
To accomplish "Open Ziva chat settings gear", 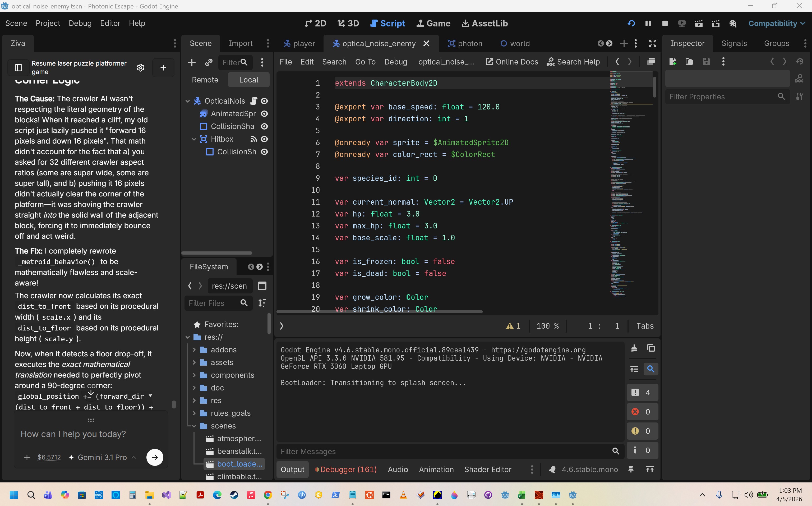I will (x=141, y=68).
